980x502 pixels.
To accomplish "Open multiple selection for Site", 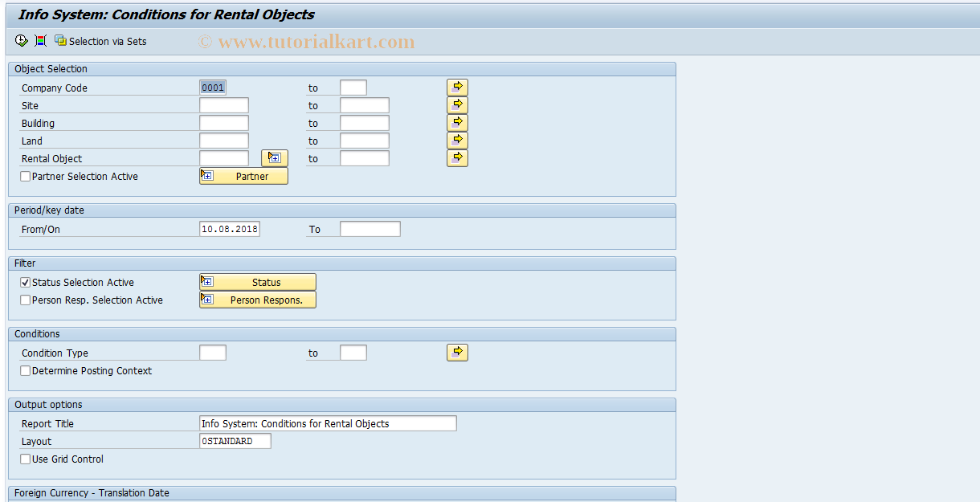I will coord(457,105).
